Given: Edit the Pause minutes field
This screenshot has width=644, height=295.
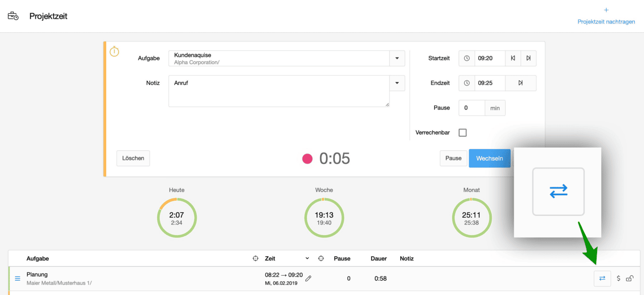Looking at the screenshot, I should [x=472, y=108].
